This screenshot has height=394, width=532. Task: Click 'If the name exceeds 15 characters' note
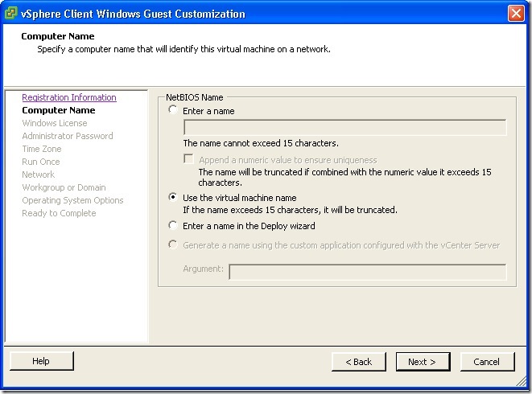pyautogui.click(x=290, y=210)
